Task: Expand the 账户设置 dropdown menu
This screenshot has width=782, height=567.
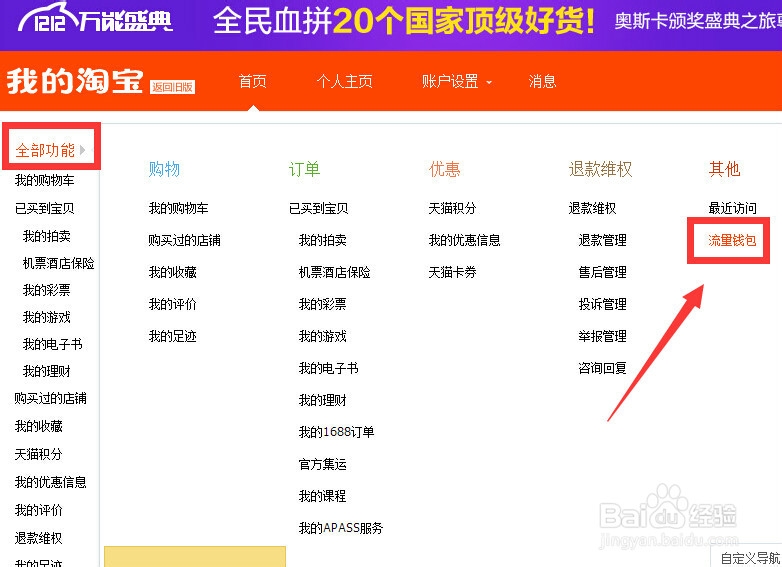Action: click(x=456, y=81)
